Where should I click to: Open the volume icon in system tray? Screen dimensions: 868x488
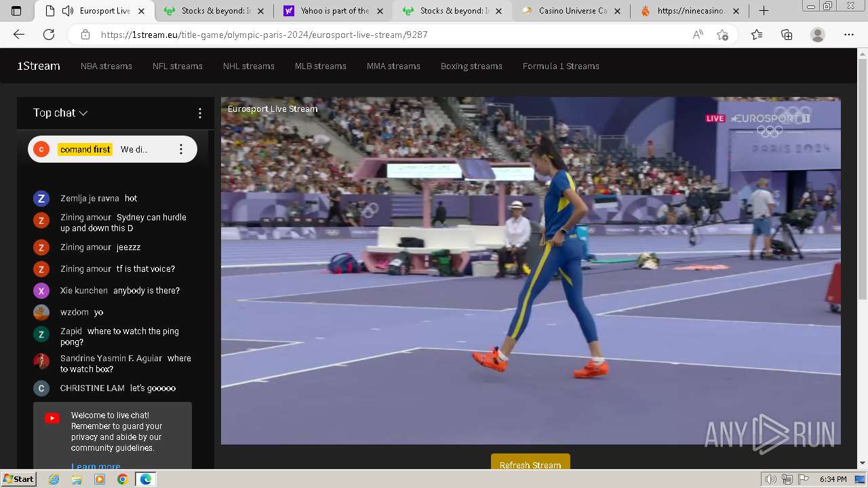coord(770,479)
